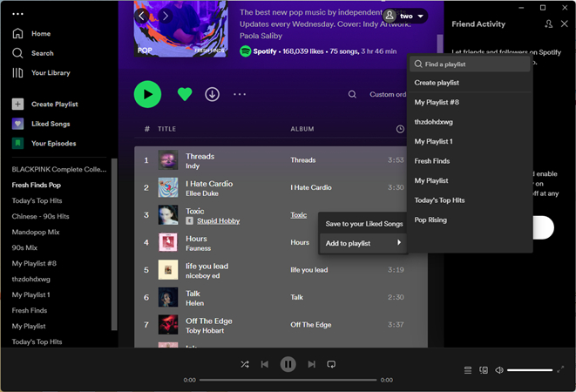Skip to the next track
The width and height of the screenshot is (576, 392).
click(x=311, y=364)
